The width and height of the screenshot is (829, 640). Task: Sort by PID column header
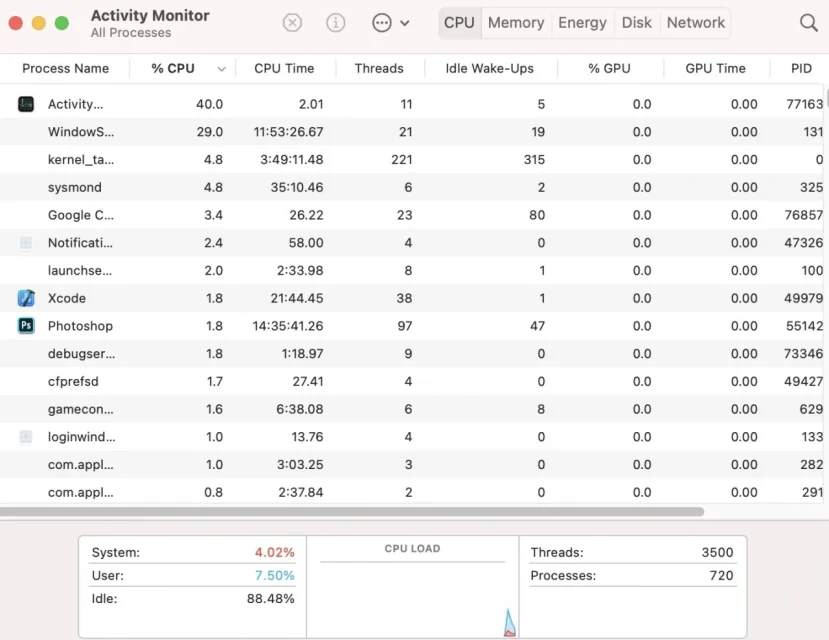pyautogui.click(x=801, y=68)
